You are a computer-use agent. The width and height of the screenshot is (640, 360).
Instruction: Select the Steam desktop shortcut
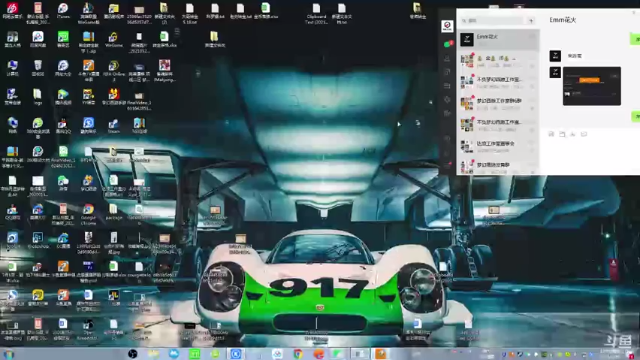coord(114,126)
